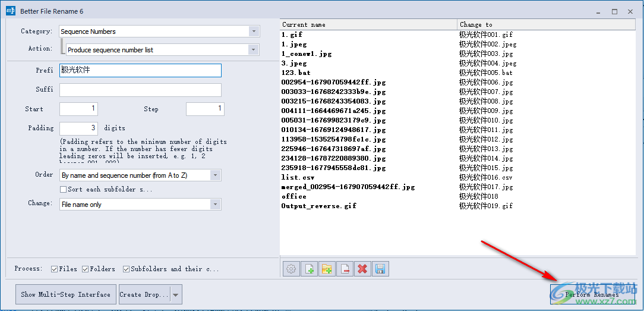The height and width of the screenshot is (311, 644).
Task: Click the Current name column header
Action: 368,24
